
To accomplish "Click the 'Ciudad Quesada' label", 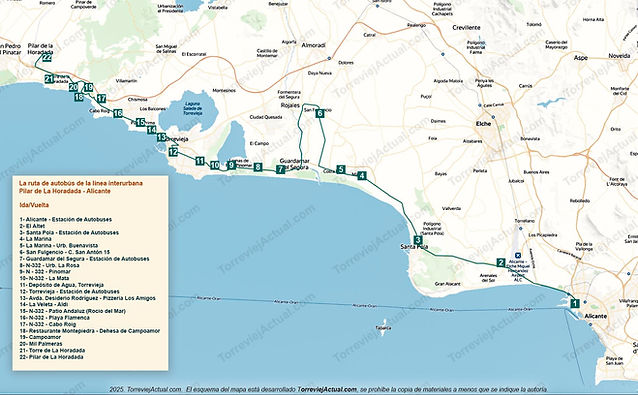I will coord(266,117).
